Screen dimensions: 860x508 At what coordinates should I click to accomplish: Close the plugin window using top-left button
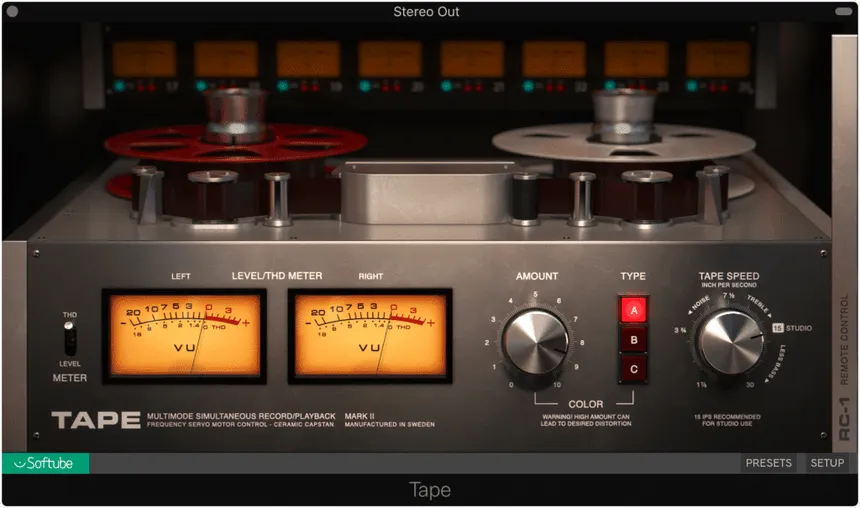tap(12, 11)
